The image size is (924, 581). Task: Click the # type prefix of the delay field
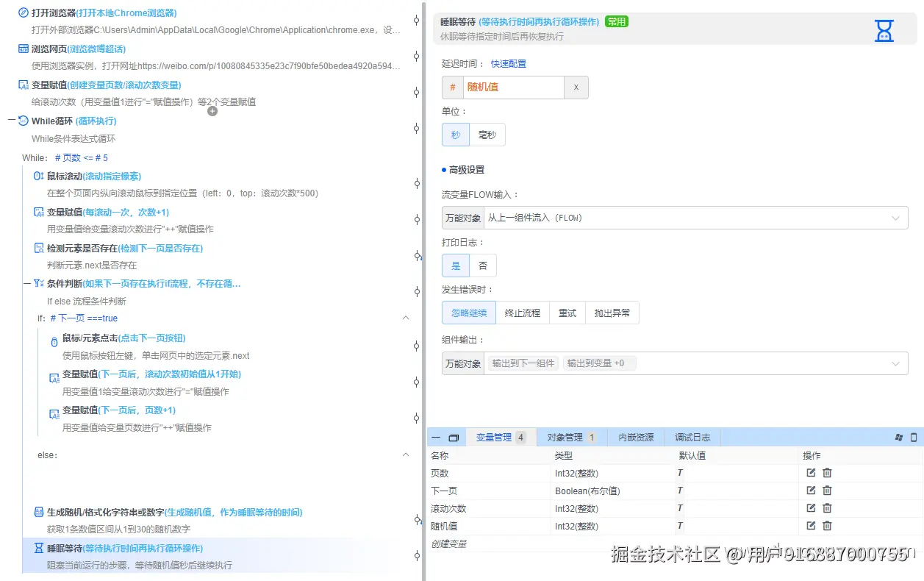pos(452,88)
